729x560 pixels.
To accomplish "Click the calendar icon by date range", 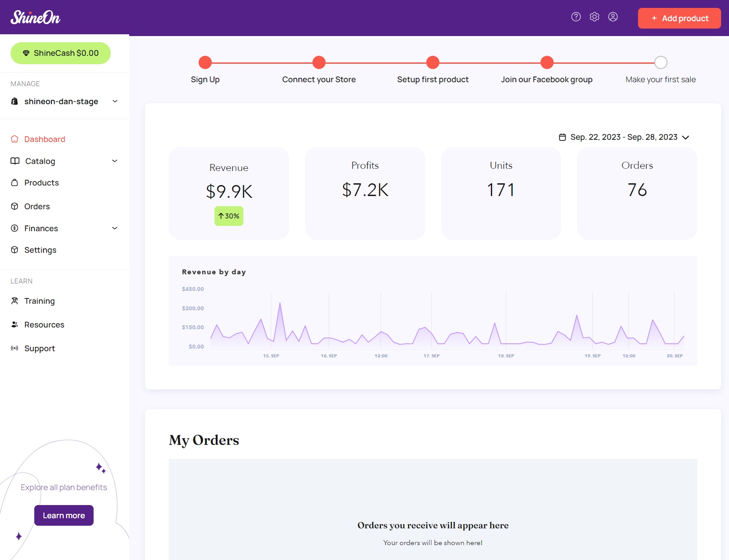I will [x=562, y=137].
